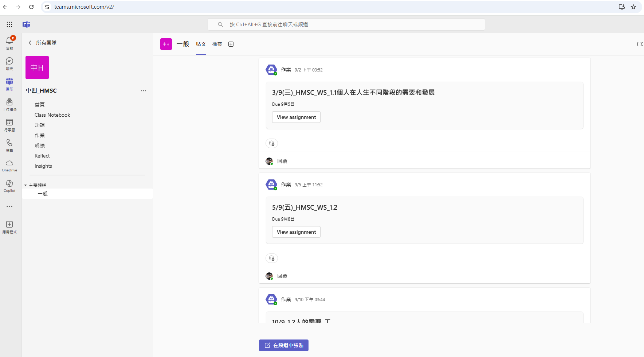
Task: Open Class Notebook in the team menu
Action: tap(52, 115)
